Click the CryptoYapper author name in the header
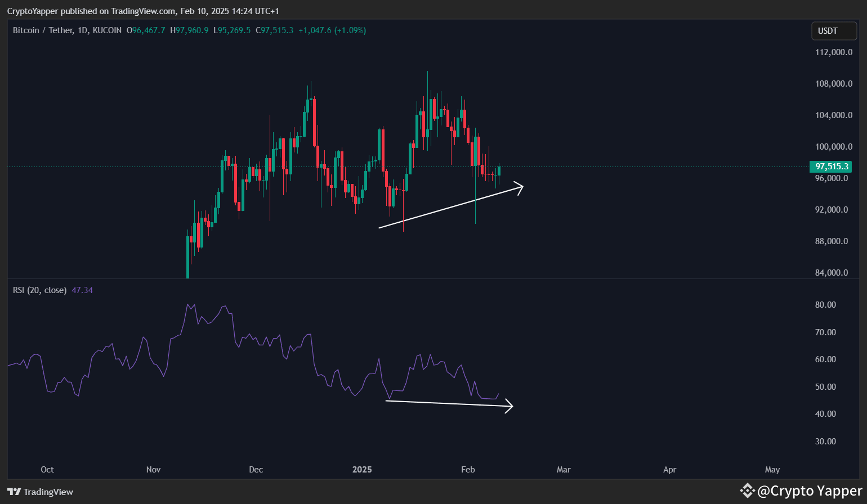The height and width of the screenshot is (504, 867). point(33,11)
